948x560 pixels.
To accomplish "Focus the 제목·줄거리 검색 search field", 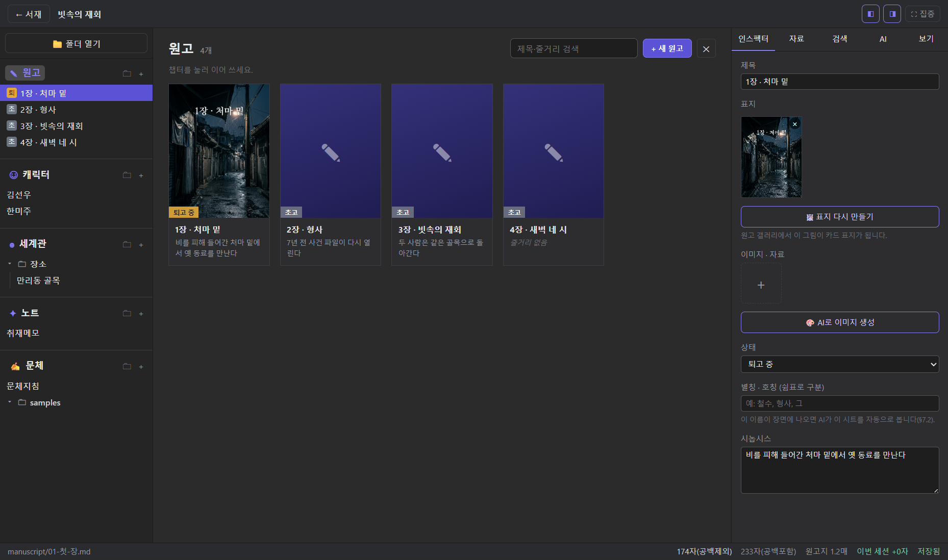I will click(573, 48).
